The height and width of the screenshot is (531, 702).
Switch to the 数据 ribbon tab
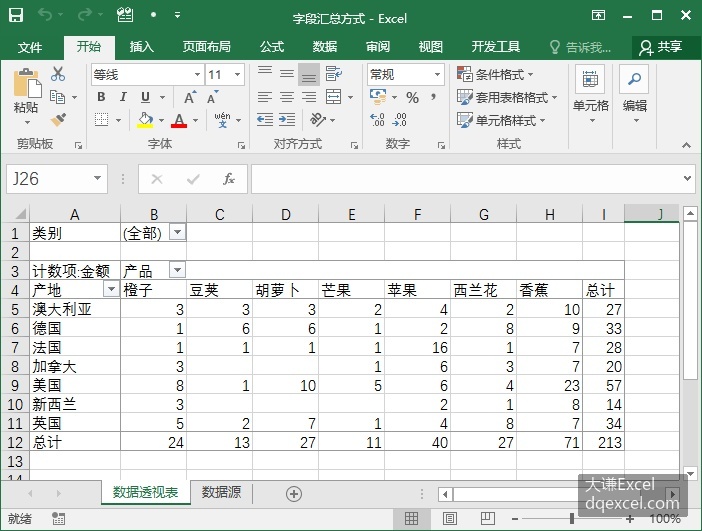[x=325, y=47]
